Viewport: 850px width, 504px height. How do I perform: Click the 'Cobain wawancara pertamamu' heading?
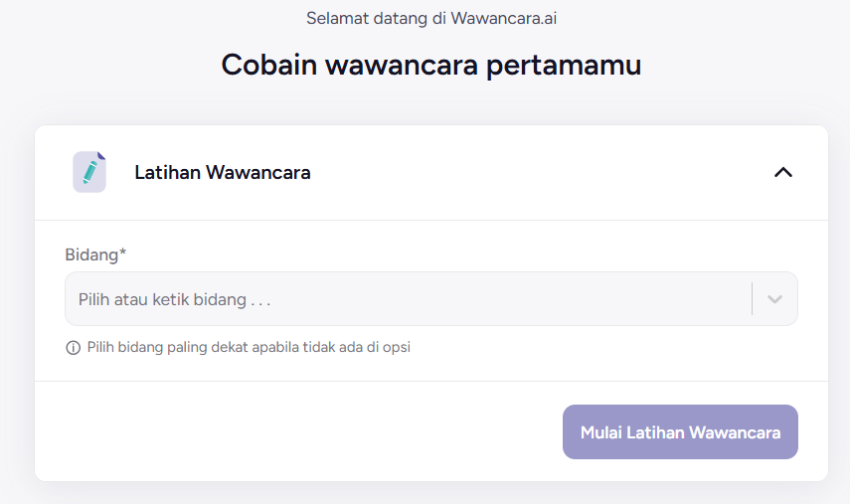tap(430, 65)
